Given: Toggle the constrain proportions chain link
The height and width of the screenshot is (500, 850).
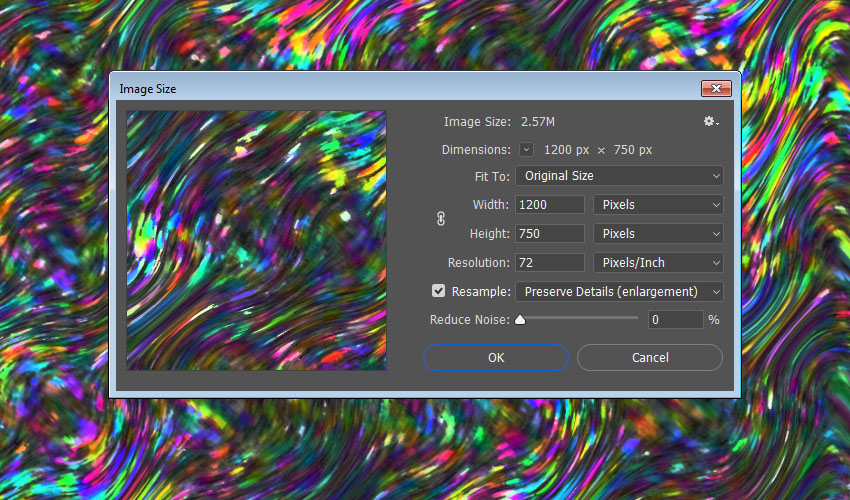Looking at the screenshot, I should (441, 219).
